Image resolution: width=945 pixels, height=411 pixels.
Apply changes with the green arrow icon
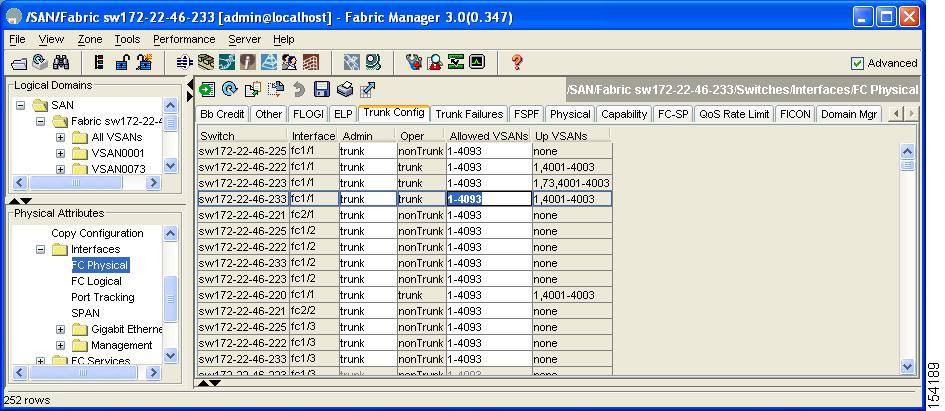pyautogui.click(x=207, y=90)
